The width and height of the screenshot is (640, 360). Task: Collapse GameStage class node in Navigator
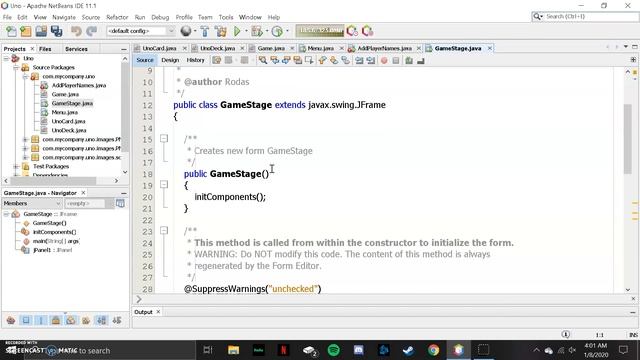point(6,214)
